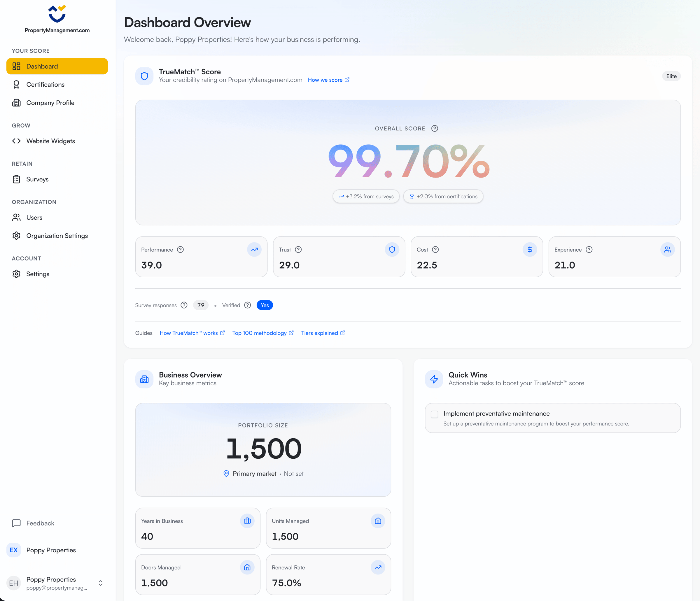Click the Renewal Rate trend icon
The image size is (700, 601).
(378, 567)
